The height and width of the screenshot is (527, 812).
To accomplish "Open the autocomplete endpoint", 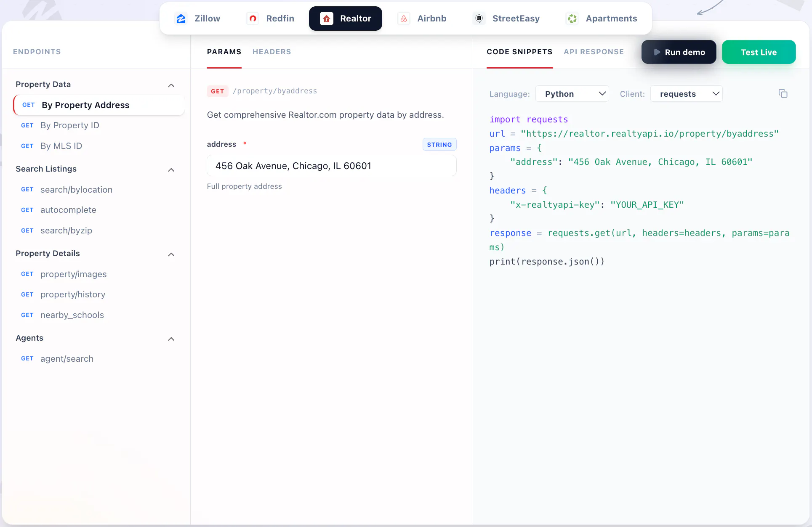I will [99, 210].
